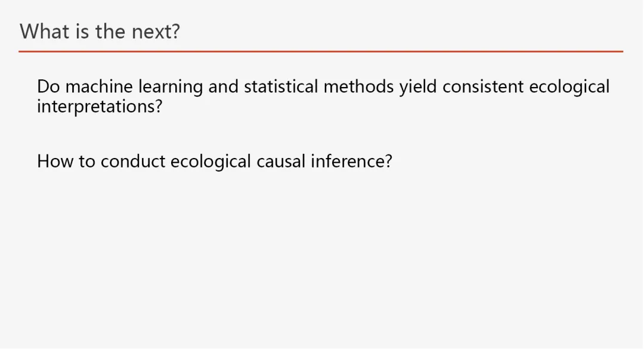Screen dimensions: 644x349
Task: Click the word 'and' in first question
Action: [223, 87]
